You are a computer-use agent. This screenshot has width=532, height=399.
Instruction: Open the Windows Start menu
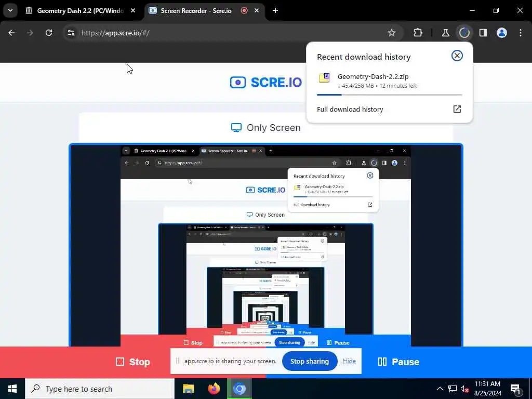point(12,389)
